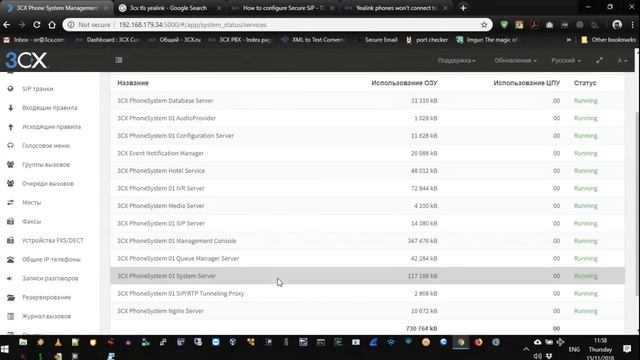The height and width of the screenshot is (360, 640).
Task: Open a new browser tab
Action: [x=463, y=8]
